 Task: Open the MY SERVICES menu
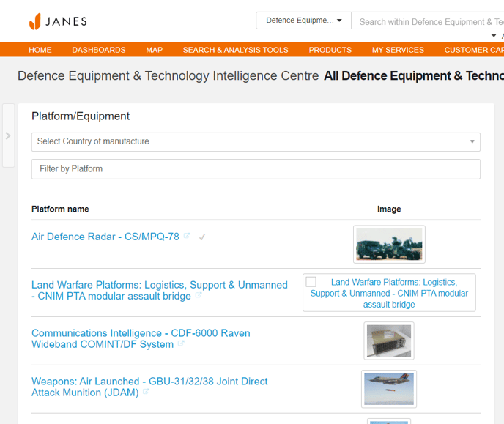(398, 50)
